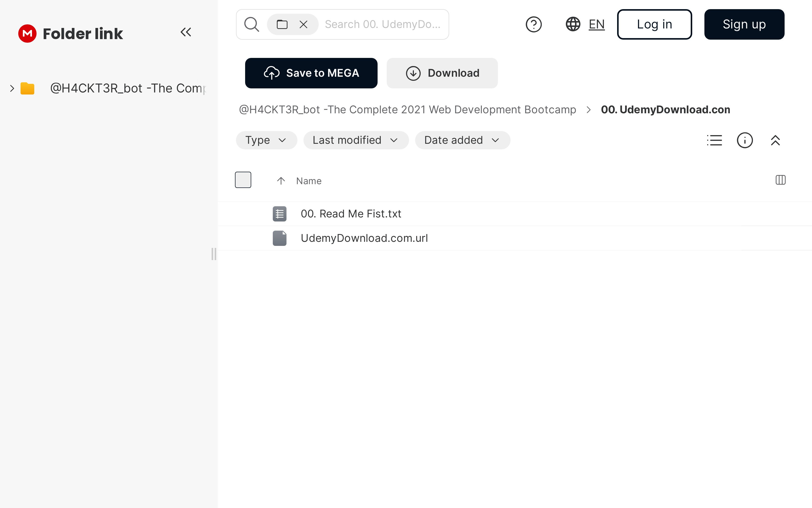Screen dimensions: 812x508
Task: Click Save to MEGA button
Action: 311,73
